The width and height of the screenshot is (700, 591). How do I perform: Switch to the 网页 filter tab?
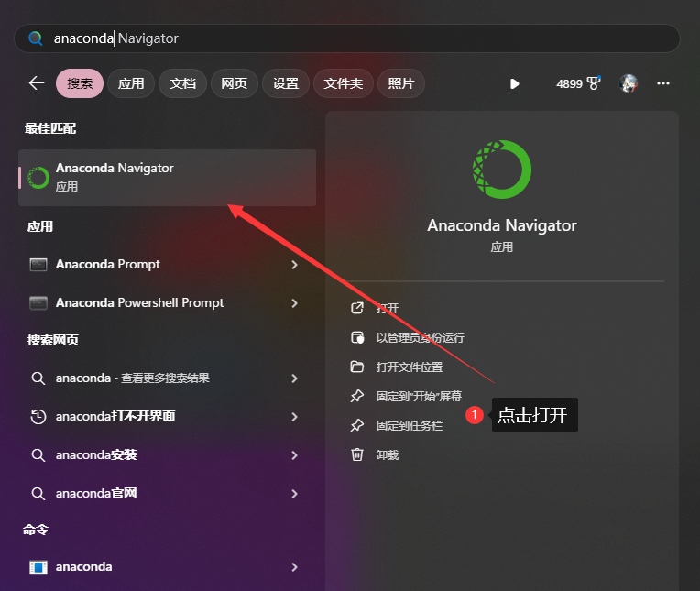coord(234,83)
